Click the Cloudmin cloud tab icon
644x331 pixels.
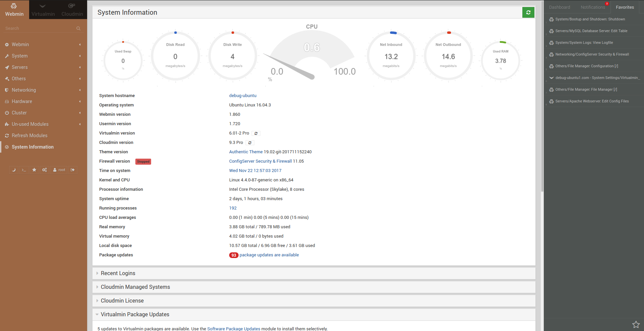pyautogui.click(x=72, y=6)
